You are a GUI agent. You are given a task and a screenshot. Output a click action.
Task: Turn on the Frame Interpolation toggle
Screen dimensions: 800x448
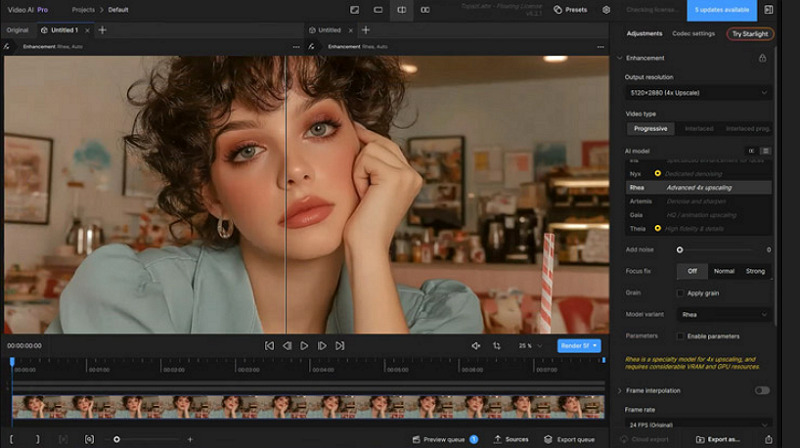pos(762,390)
